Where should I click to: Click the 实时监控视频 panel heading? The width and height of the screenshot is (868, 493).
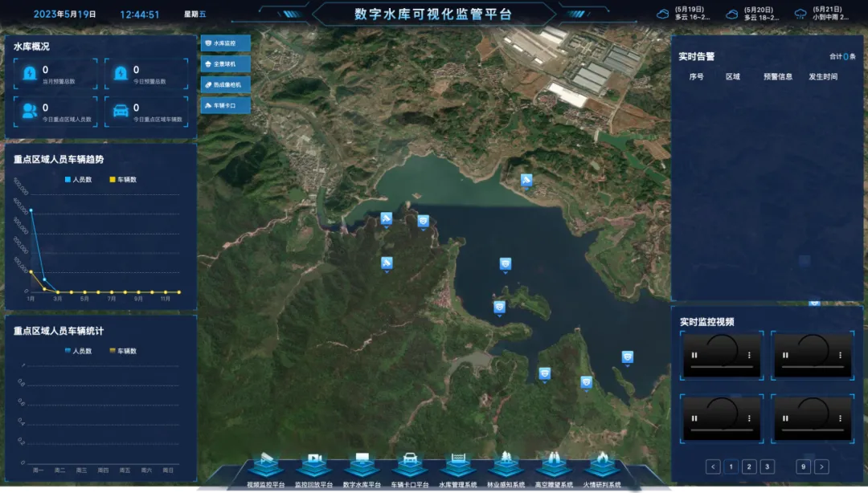coord(707,322)
